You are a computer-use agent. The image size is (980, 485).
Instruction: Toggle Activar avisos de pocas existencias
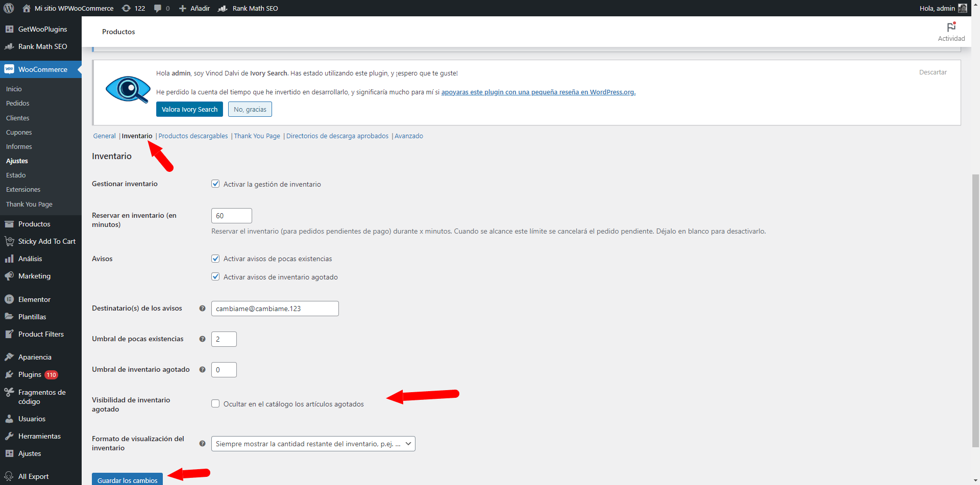(x=215, y=259)
